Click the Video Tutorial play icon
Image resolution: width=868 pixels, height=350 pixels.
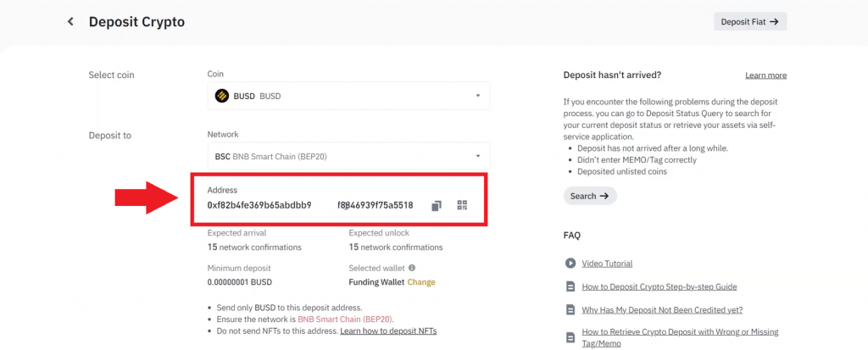(x=570, y=263)
